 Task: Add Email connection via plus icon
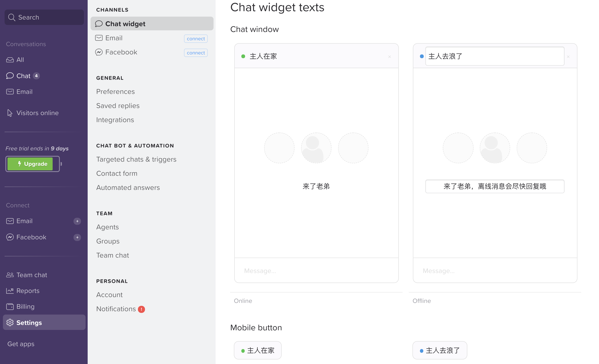tap(77, 221)
